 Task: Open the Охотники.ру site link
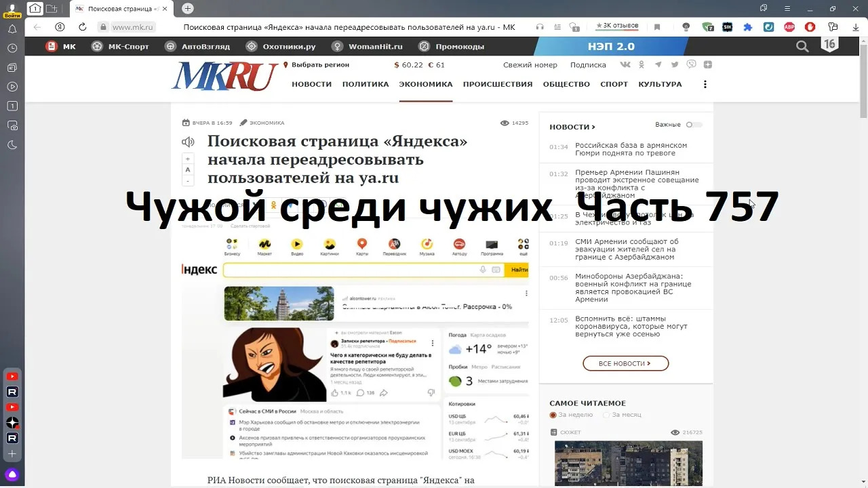click(281, 47)
